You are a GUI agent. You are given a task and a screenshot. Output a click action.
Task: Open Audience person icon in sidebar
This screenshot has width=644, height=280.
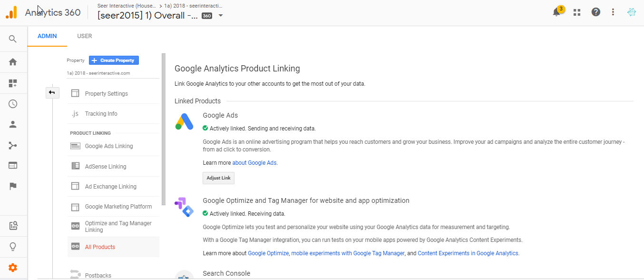pyautogui.click(x=13, y=125)
